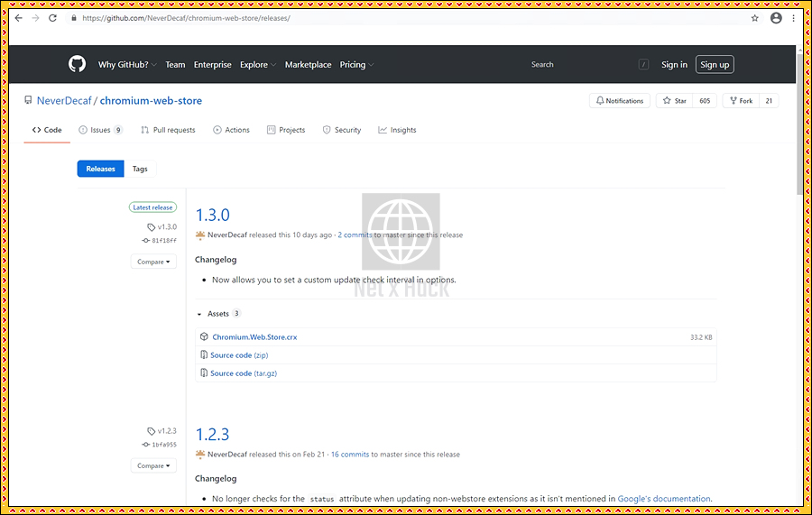This screenshot has width=812, height=515.
Task: Open the 2 commits link
Action: [x=355, y=235]
